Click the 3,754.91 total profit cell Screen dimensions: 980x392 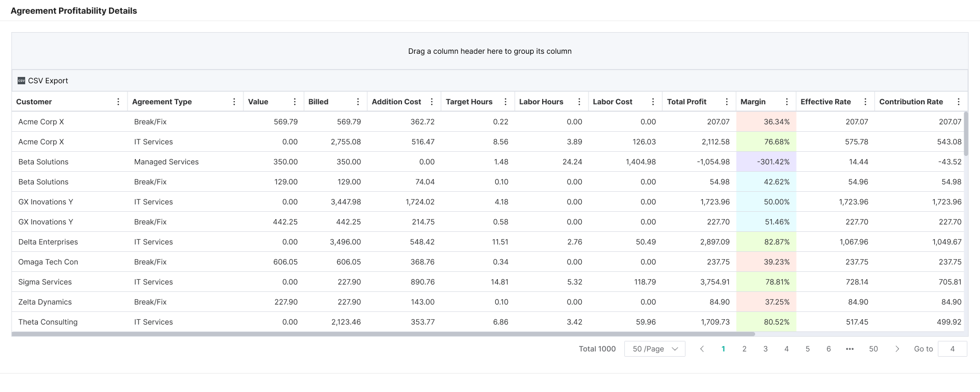click(699, 282)
